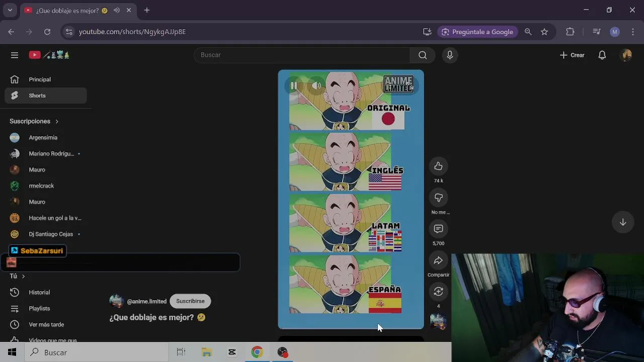644x362 pixels.
Task: Open the zoom magnifier in address bar
Action: [x=528, y=32]
